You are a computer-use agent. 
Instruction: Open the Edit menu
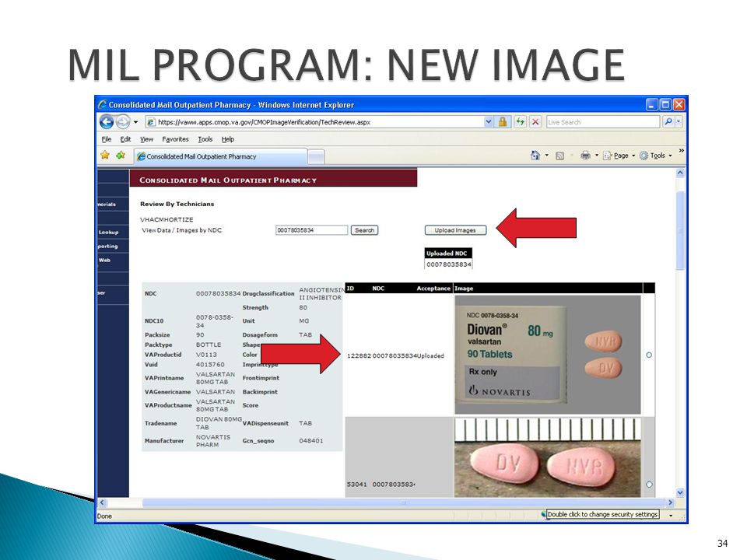tap(125, 139)
